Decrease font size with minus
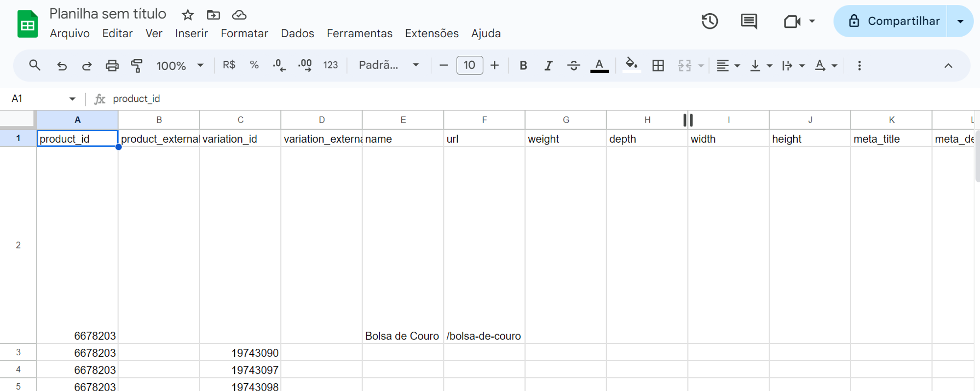Viewport: 980px width, 391px height. (x=443, y=65)
